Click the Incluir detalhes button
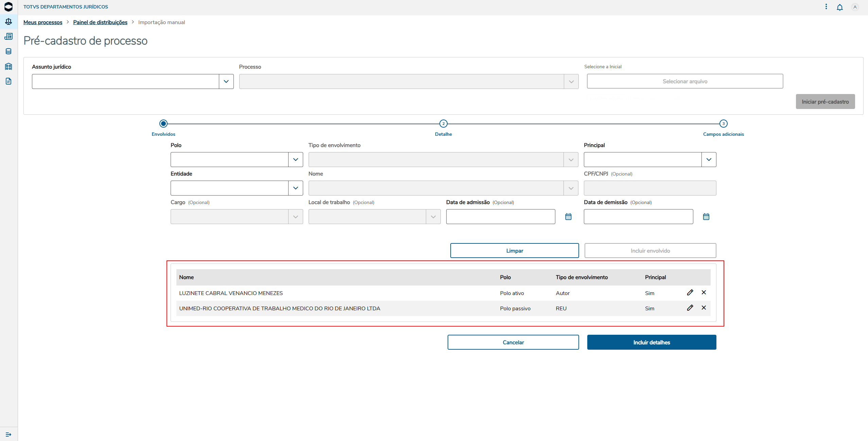The image size is (868, 441). click(652, 342)
